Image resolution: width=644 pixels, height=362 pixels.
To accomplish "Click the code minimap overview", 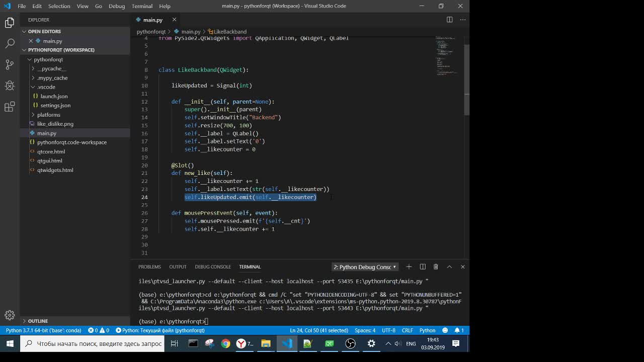I will 447,55.
